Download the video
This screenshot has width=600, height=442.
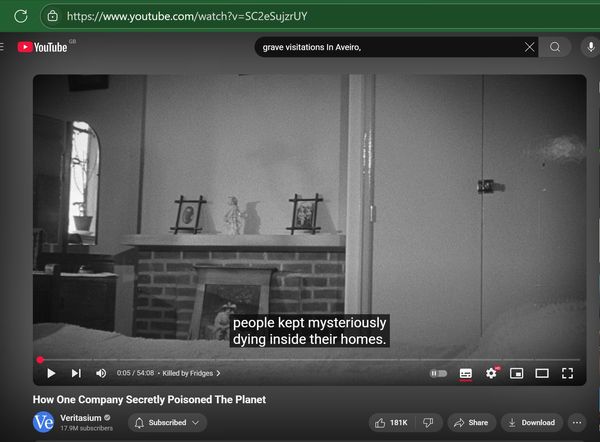(x=532, y=422)
